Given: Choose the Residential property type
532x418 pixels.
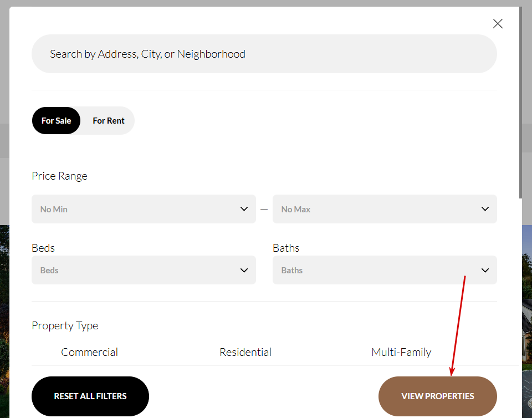Looking at the screenshot, I should coord(245,352).
